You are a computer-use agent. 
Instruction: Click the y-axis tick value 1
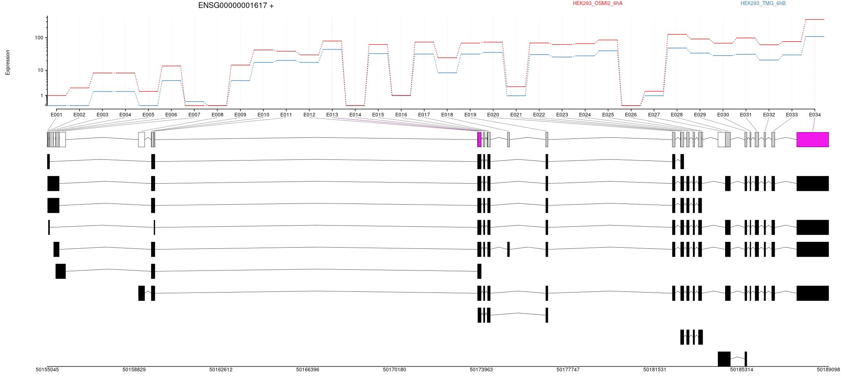tap(42, 95)
